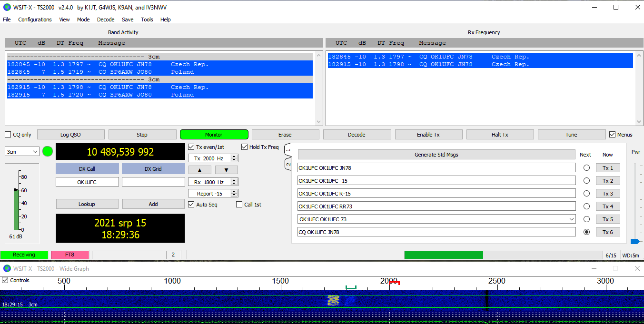Click the Generate Std Msgs button
The image size is (644, 324).
(436, 155)
